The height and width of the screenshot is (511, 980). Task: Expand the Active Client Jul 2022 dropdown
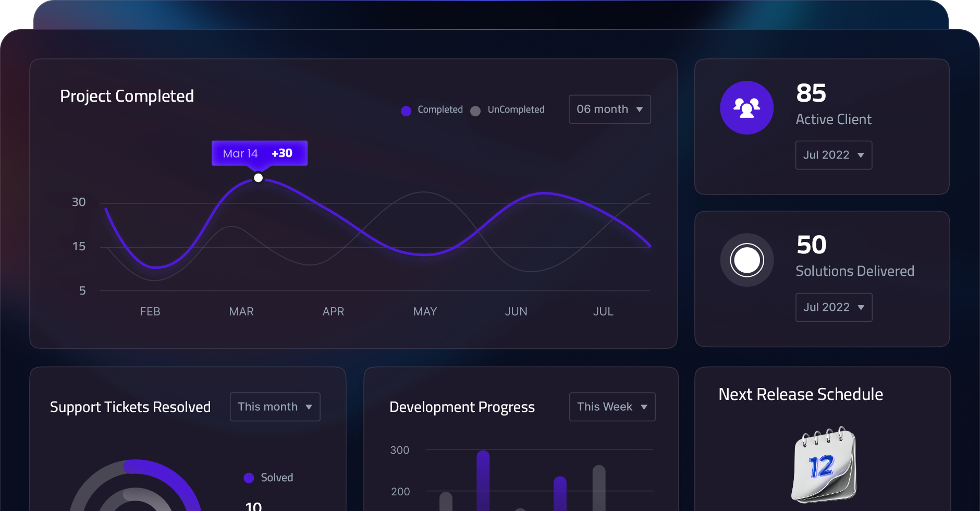833,155
